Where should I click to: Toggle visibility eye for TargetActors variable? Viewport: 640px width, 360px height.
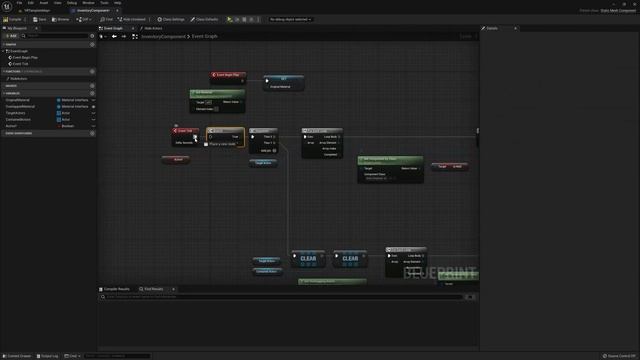pos(93,113)
